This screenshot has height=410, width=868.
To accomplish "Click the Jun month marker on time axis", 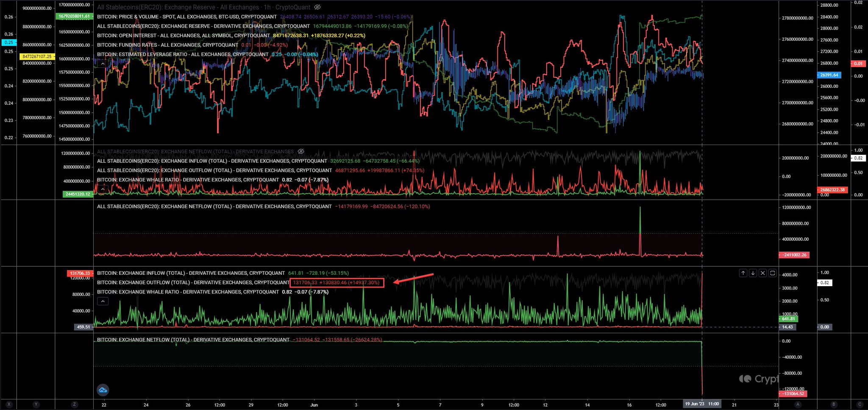I will tap(314, 405).
